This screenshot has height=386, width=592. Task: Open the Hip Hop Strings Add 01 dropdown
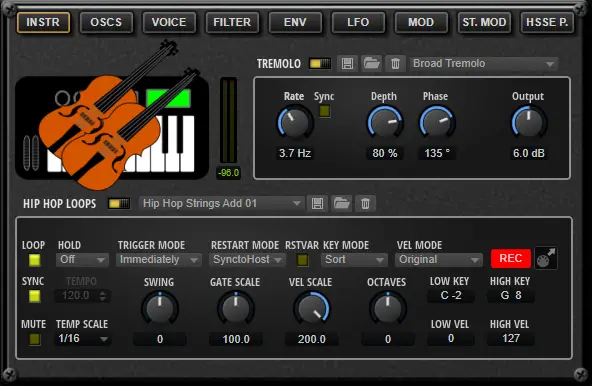tap(221, 204)
